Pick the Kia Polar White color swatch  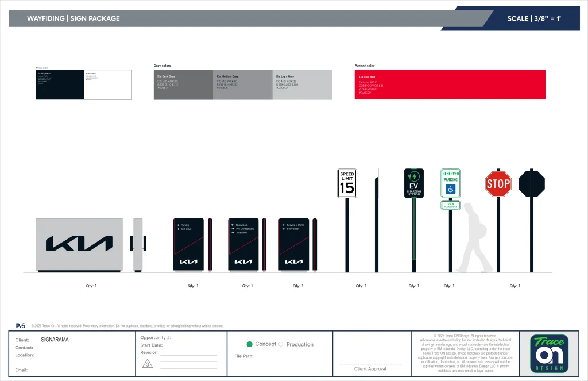[108, 84]
